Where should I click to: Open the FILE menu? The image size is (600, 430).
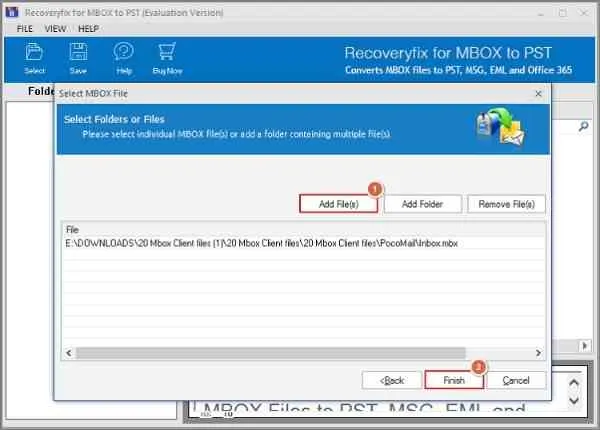coord(25,29)
